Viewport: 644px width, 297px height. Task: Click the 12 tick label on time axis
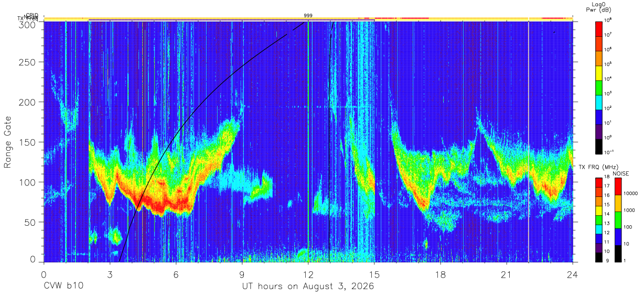(x=308, y=274)
